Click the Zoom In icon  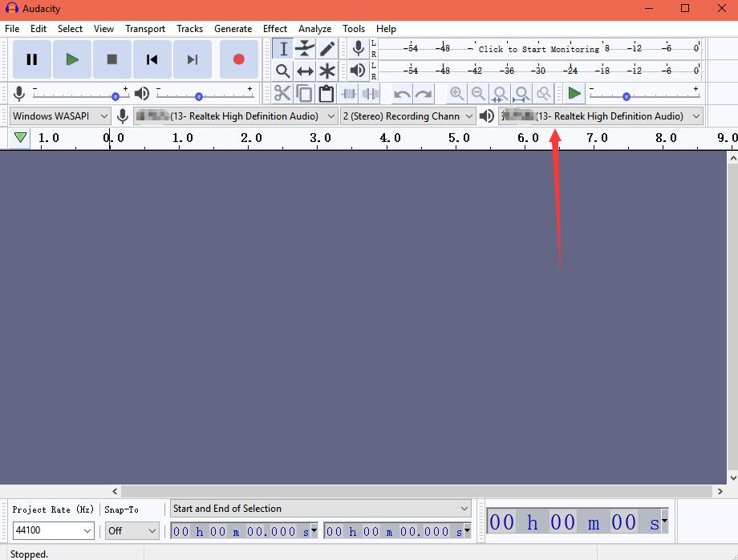pyautogui.click(x=456, y=94)
